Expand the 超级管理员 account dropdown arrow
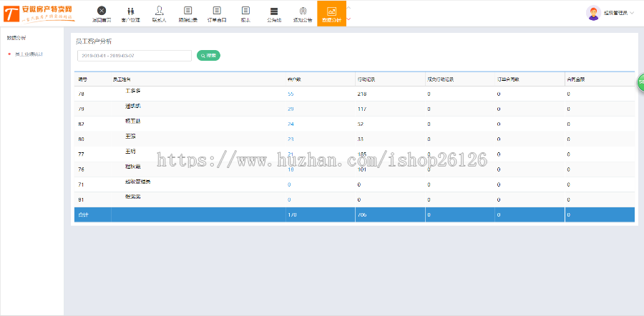Image resolution: width=644 pixels, height=316 pixels. point(632,13)
